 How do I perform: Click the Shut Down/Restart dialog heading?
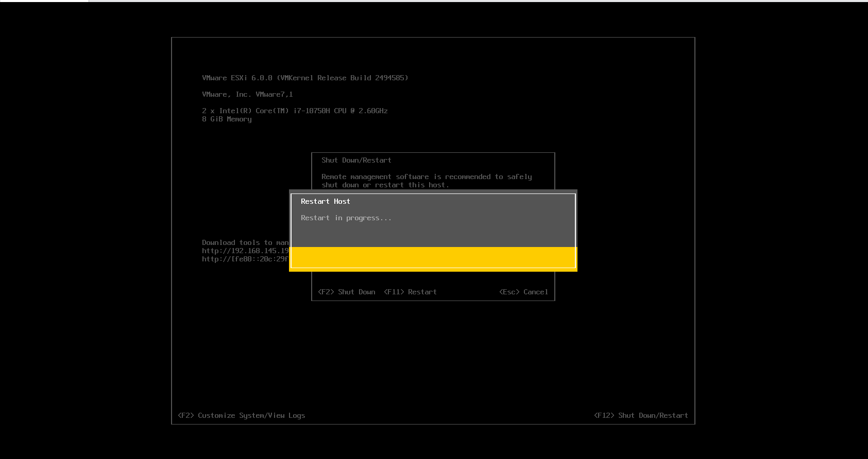356,160
